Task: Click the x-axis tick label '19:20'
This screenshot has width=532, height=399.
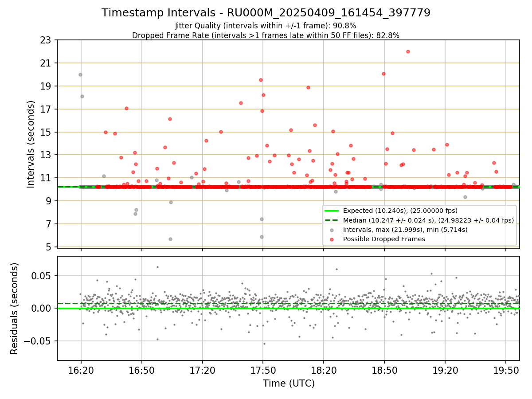Action: click(445, 370)
